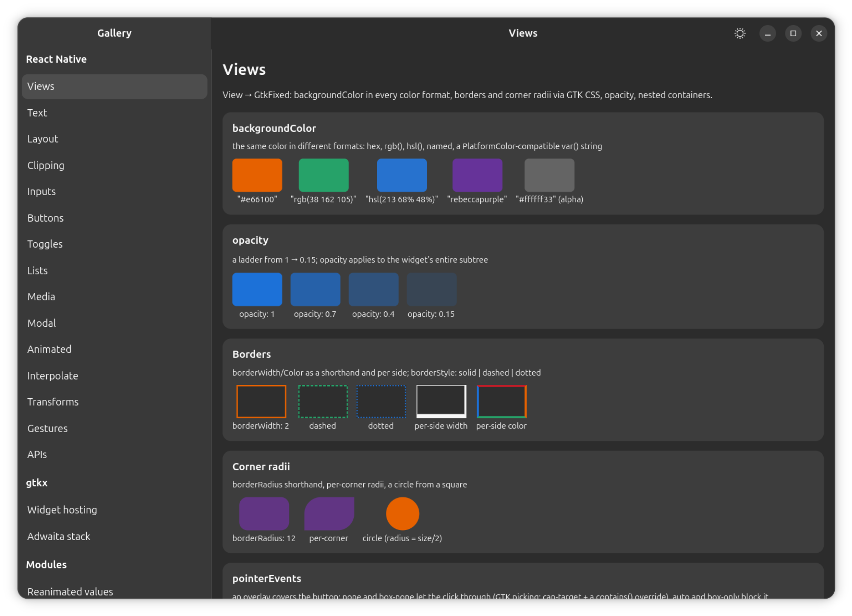Click the opacity: 0.4 box

pos(373,289)
